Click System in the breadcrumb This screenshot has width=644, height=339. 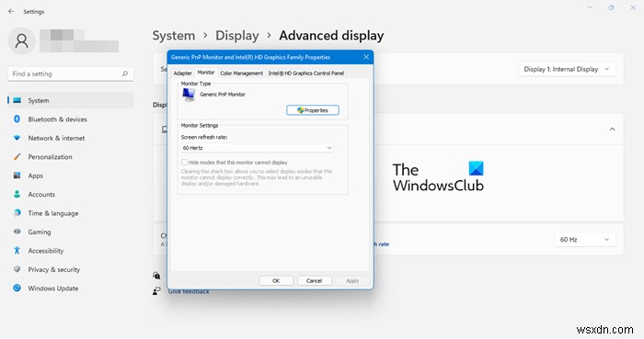click(x=174, y=36)
